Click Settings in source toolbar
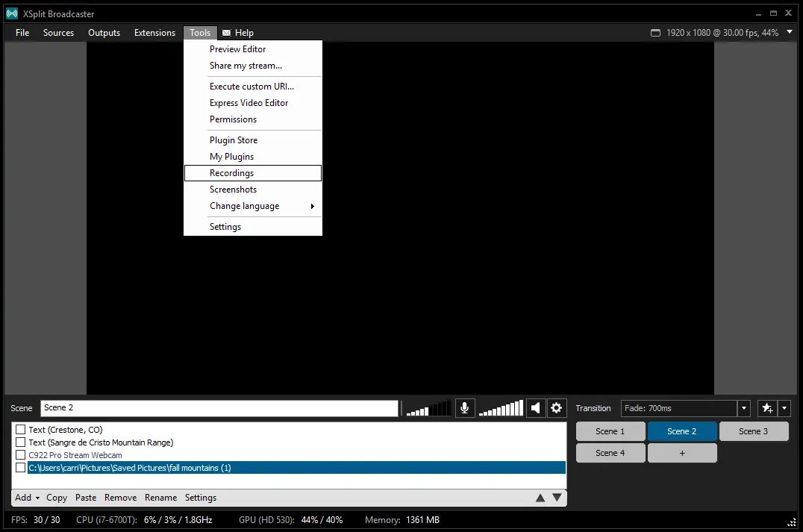 201,498
